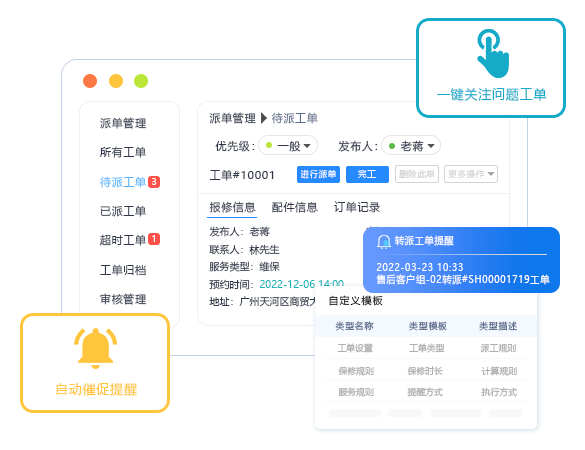The image size is (585, 450).
Task: Click the red badge 1 beside 超时工单
Action: tap(154, 239)
